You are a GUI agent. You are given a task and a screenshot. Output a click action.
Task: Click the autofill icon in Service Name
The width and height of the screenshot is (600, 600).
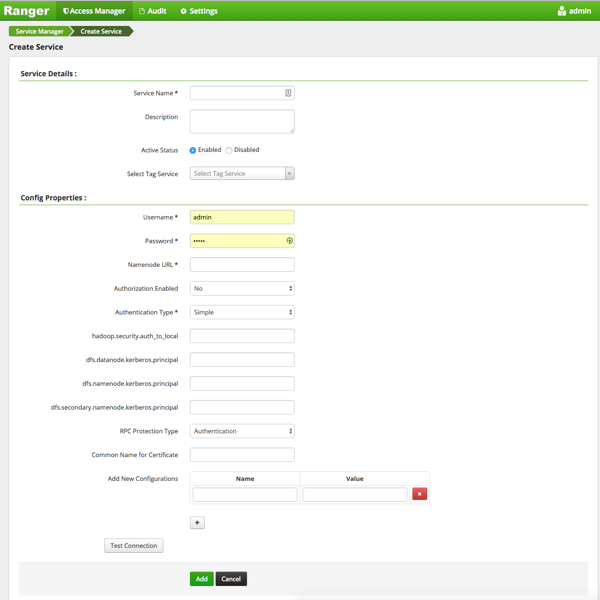pos(288,93)
